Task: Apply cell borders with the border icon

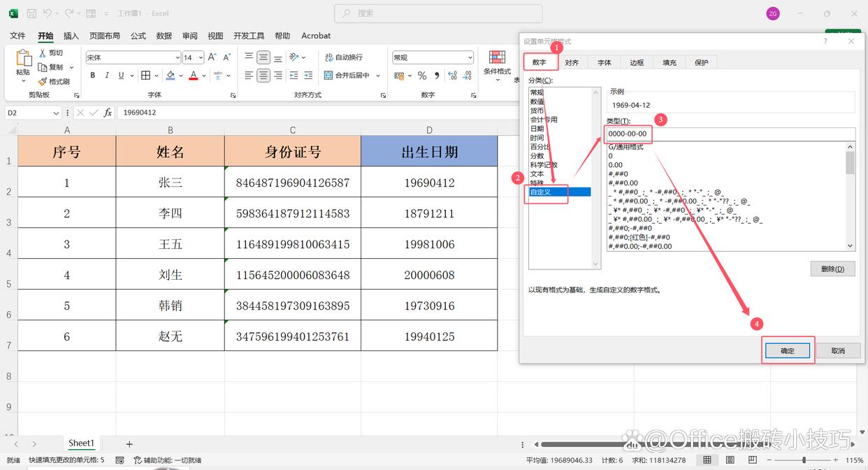Action: pyautogui.click(x=145, y=76)
